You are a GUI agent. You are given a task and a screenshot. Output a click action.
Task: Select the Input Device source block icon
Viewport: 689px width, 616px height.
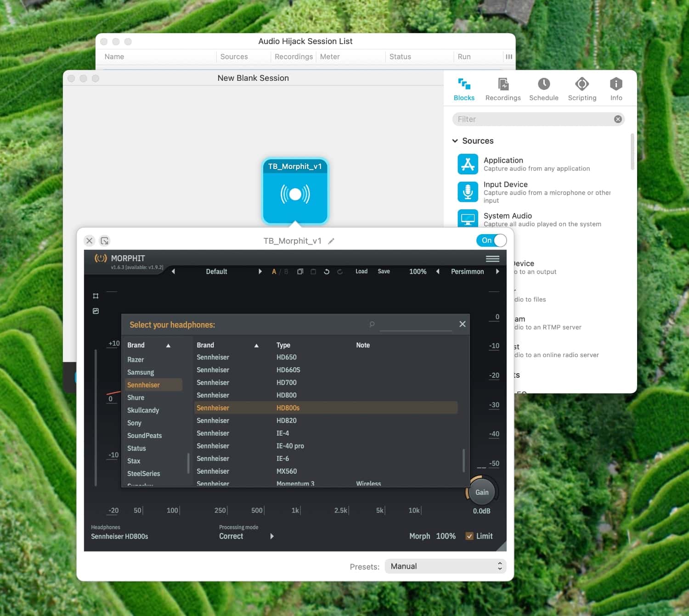tap(468, 192)
